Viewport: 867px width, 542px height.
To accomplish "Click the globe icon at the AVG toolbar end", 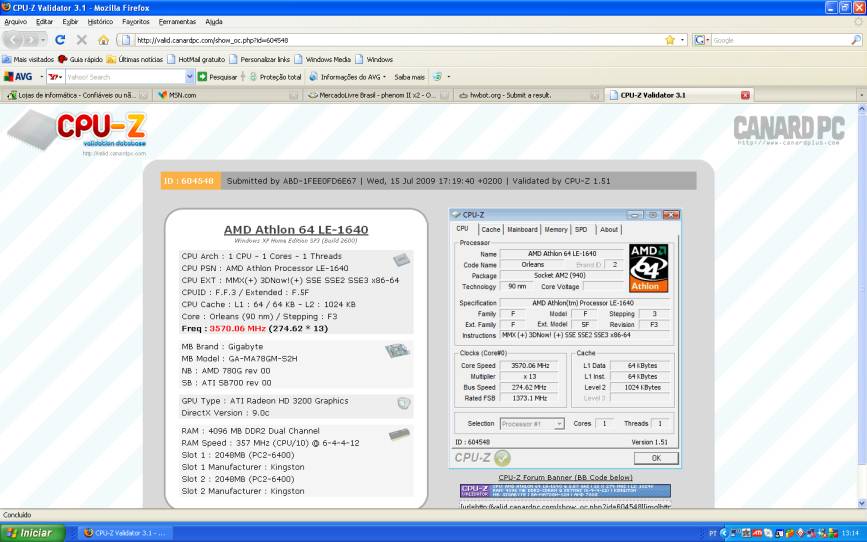I will (437, 77).
